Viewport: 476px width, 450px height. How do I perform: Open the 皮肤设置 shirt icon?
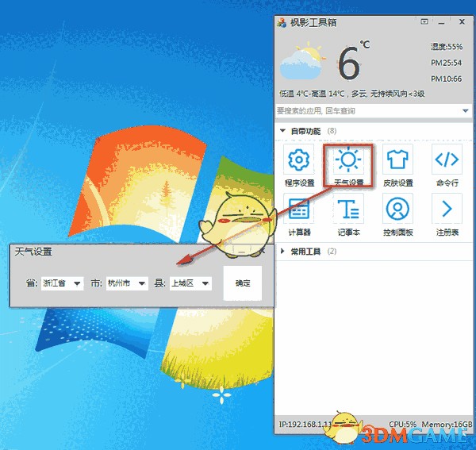point(397,160)
